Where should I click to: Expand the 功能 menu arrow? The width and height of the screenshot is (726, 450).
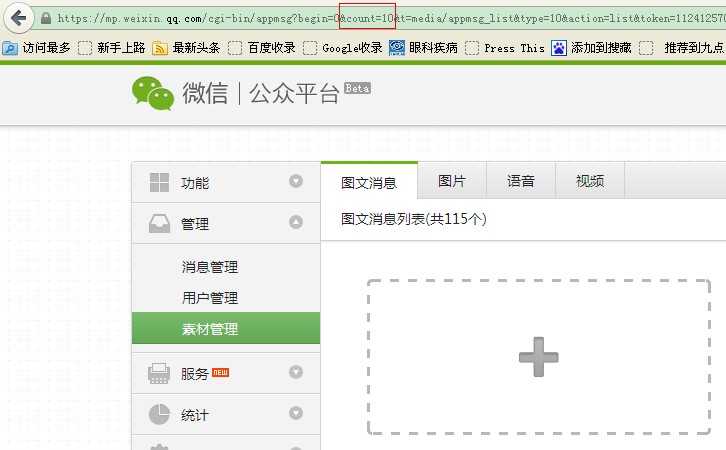click(296, 181)
